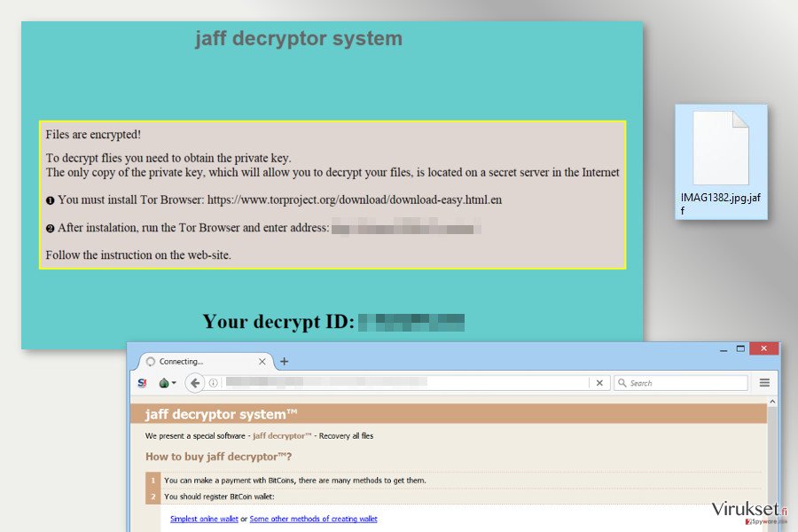Click the NoScript S icon in browser toolbar
Viewport: 798px width, 532px height.
[x=142, y=383]
